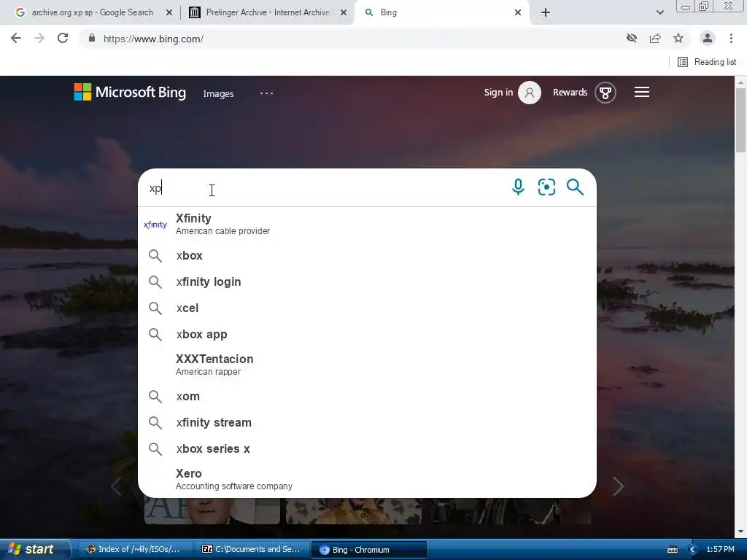
Task: Open a new tab with the plus icon
Action: 546,12
